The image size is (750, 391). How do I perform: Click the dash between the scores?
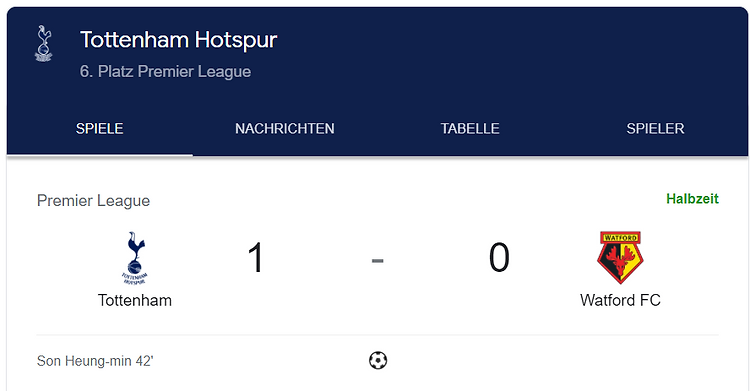point(377,260)
